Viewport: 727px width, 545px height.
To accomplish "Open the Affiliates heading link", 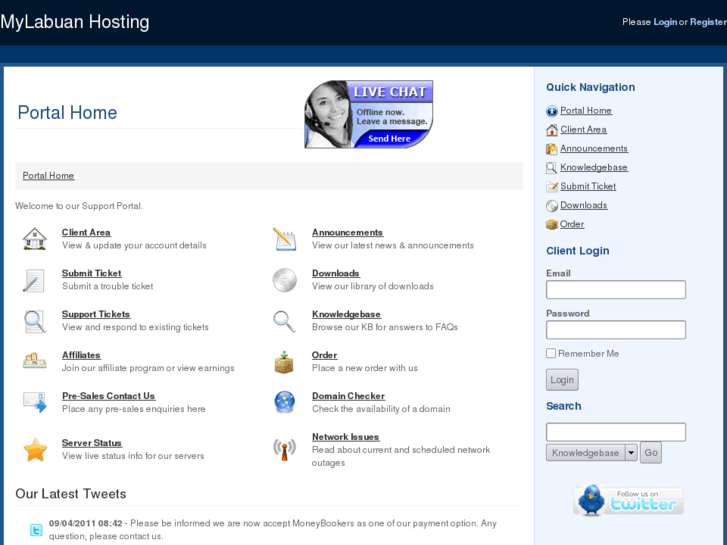I will tap(81, 355).
